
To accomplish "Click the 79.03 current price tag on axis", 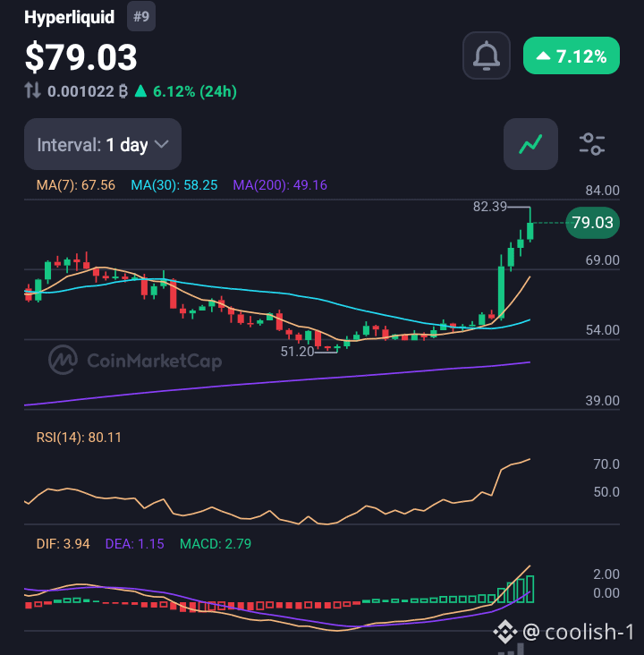I will point(592,223).
